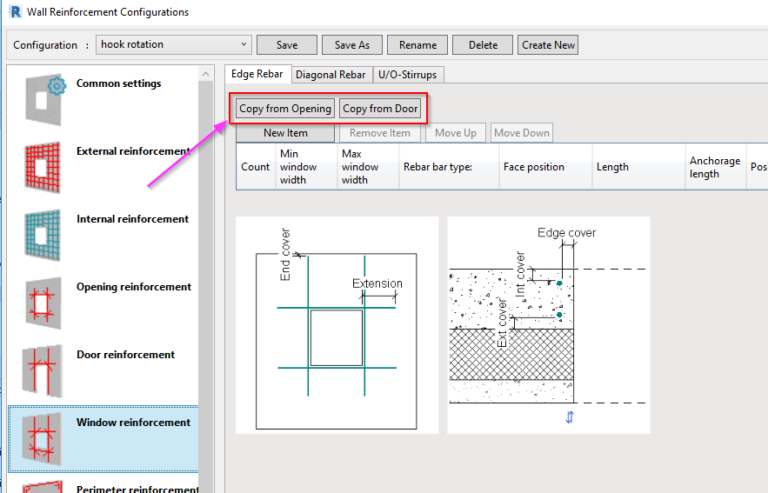
Task: Click the Max window width column header
Action: click(368, 167)
